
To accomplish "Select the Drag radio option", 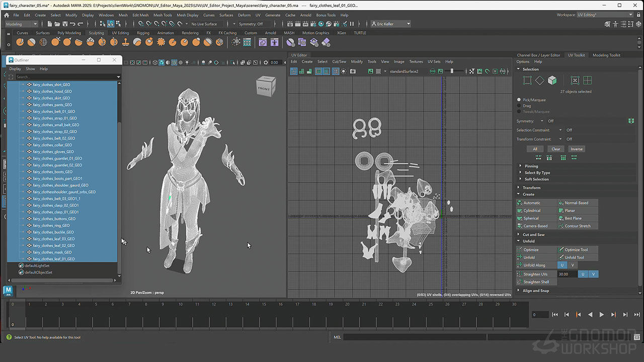I will pyautogui.click(x=519, y=106).
